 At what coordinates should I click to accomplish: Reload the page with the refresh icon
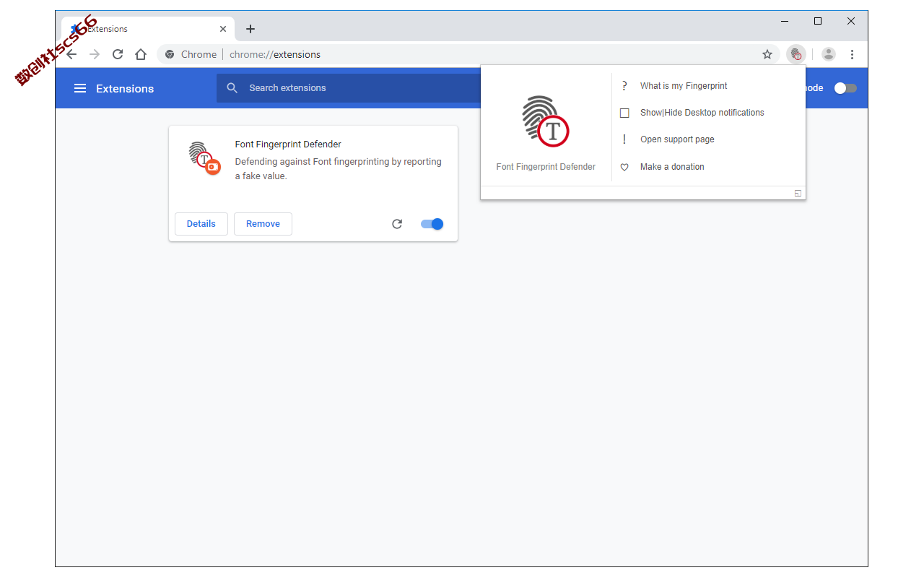point(118,54)
